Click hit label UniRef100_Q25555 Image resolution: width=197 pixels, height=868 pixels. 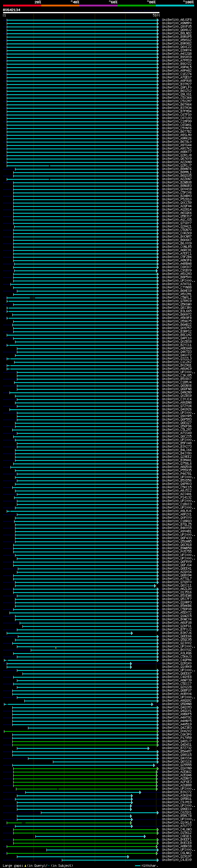[176, 765]
